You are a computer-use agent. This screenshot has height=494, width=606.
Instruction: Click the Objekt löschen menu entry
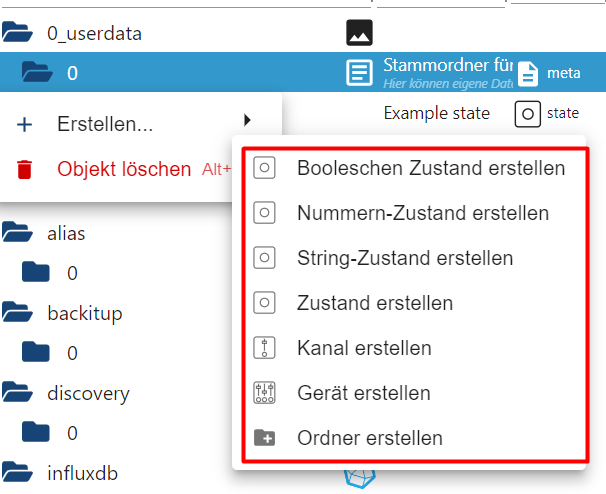124,169
